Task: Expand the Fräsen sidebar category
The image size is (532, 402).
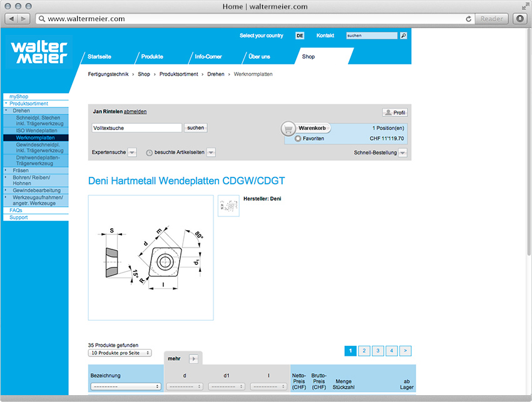Action: coord(6,170)
